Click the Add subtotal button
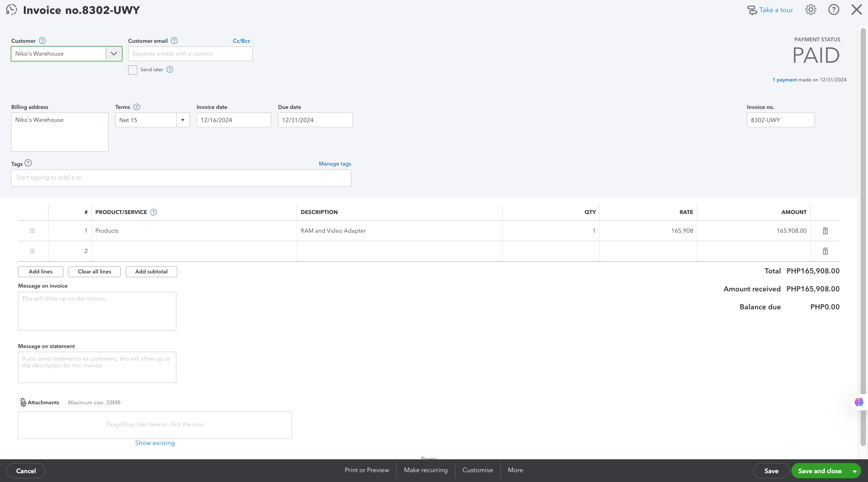The height and width of the screenshot is (482, 868). (151, 271)
